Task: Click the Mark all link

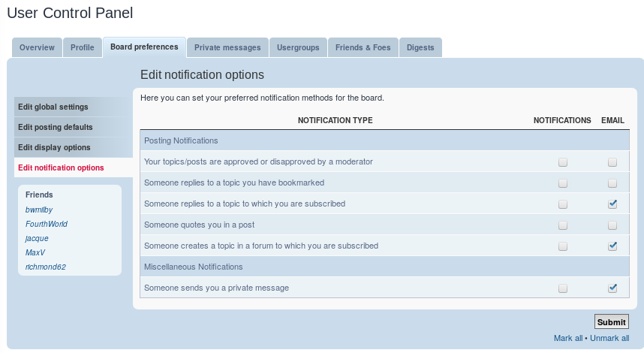Action: point(568,338)
